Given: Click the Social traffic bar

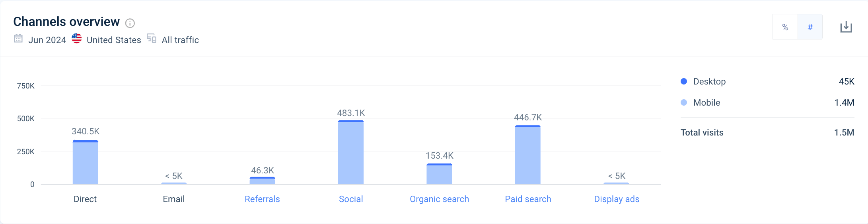Looking at the screenshot, I should point(351,153).
